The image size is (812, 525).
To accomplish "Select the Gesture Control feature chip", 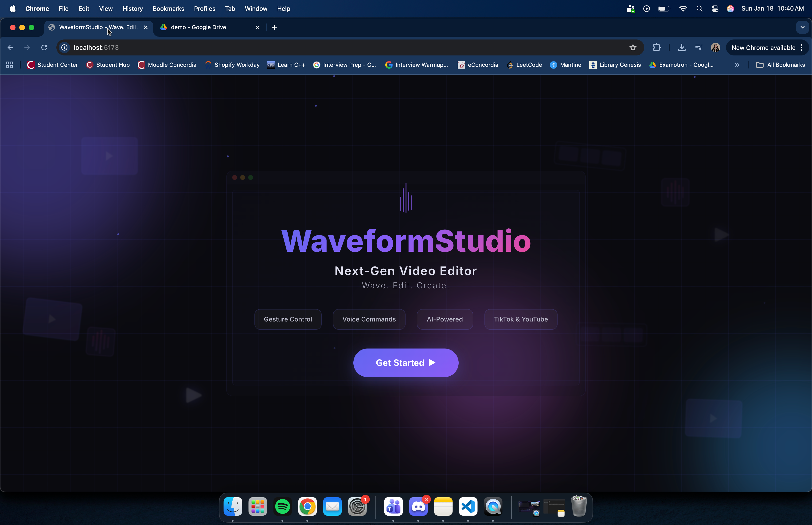I will pos(288,319).
